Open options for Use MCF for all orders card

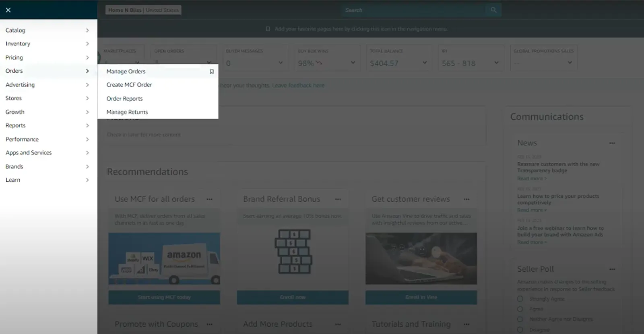[209, 199]
